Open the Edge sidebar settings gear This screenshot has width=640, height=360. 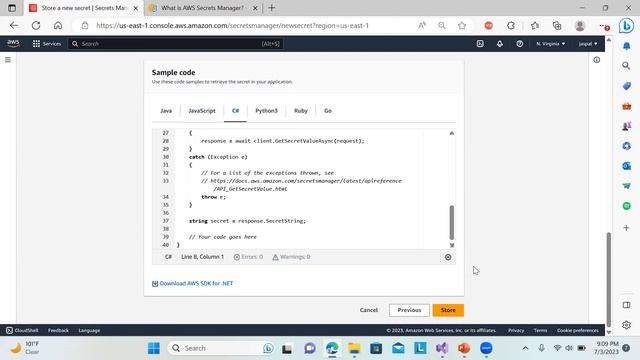627,325
